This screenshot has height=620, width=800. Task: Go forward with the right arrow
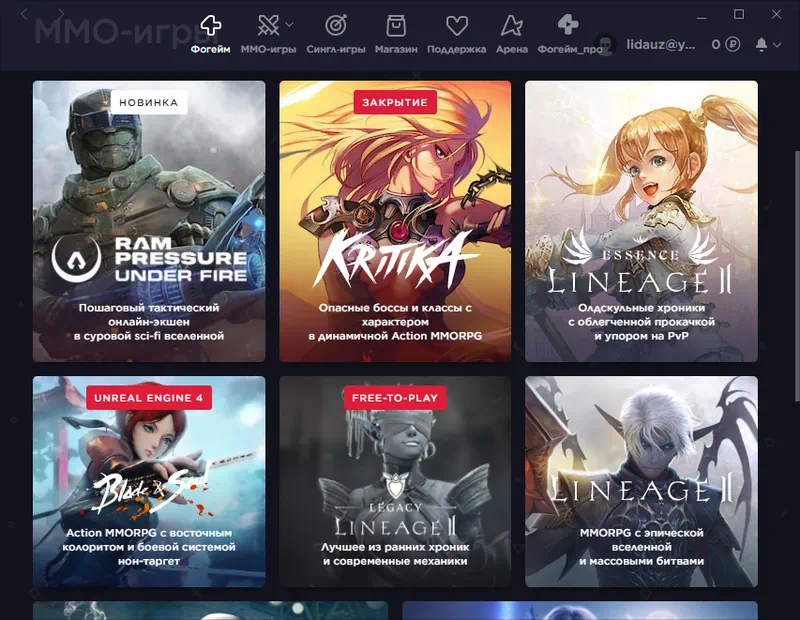point(61,14)
